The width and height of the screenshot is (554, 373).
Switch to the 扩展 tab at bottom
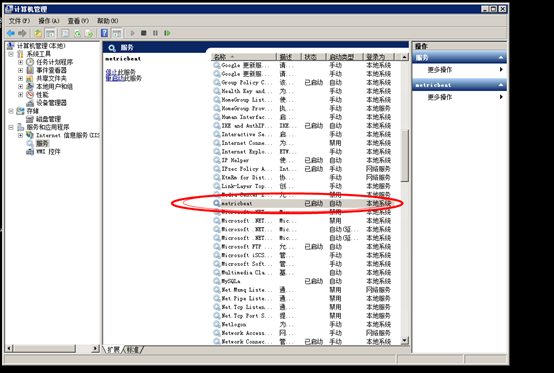(113, 350)
